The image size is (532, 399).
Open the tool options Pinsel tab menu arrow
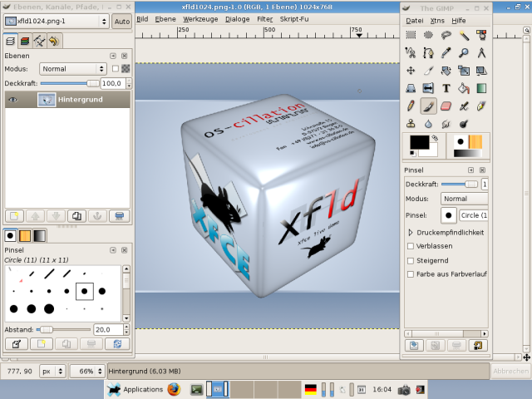click(471, 170)
